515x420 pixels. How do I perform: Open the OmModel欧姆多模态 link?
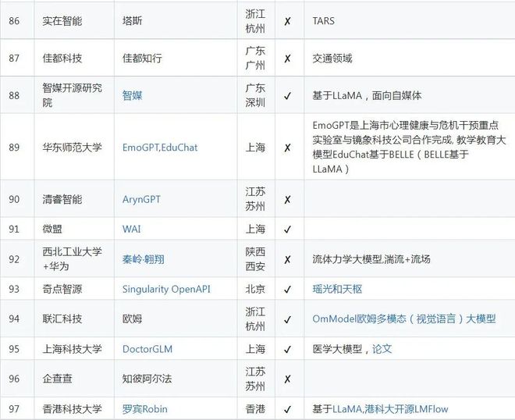[404, 319]
